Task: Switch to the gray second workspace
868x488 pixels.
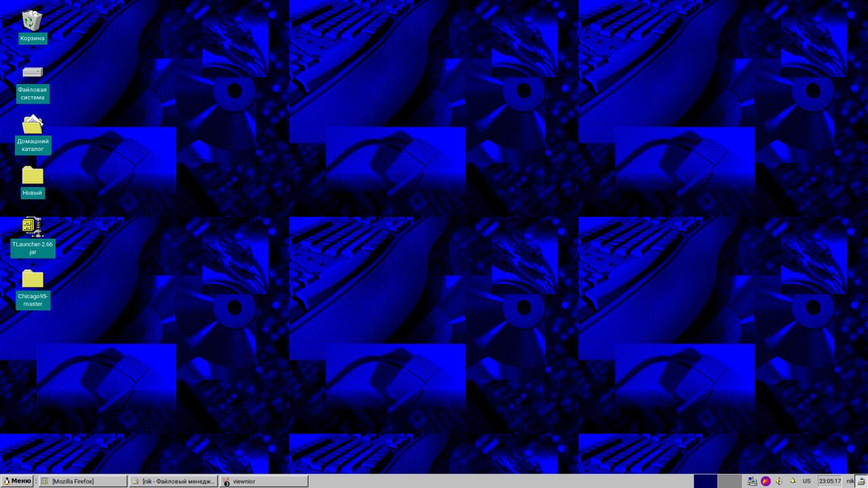Action: pyautogui.click(x=730, y=481)
